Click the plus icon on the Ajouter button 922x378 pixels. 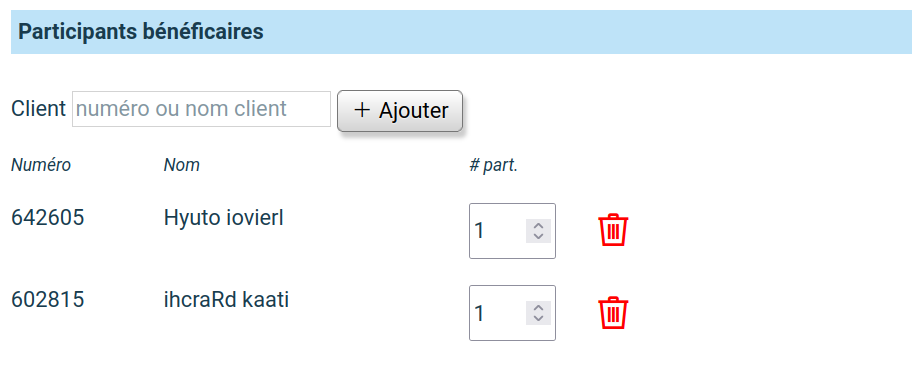click(362, 110)
